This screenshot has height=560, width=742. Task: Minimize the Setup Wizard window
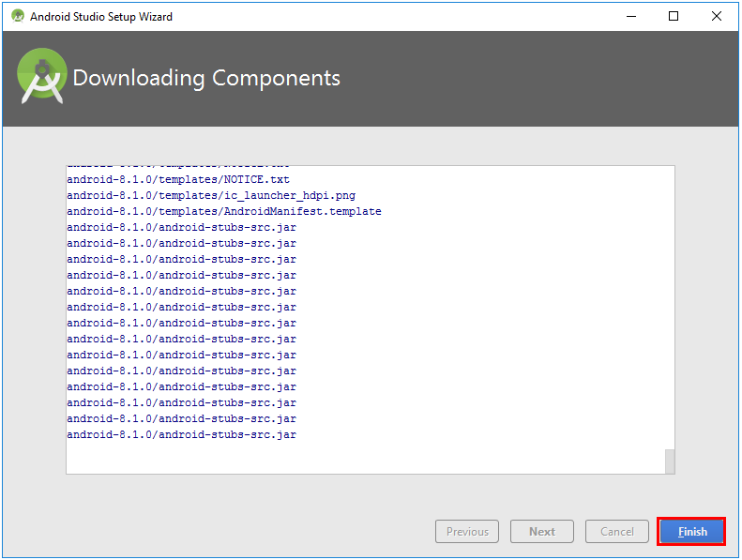(x=630, y=16)
